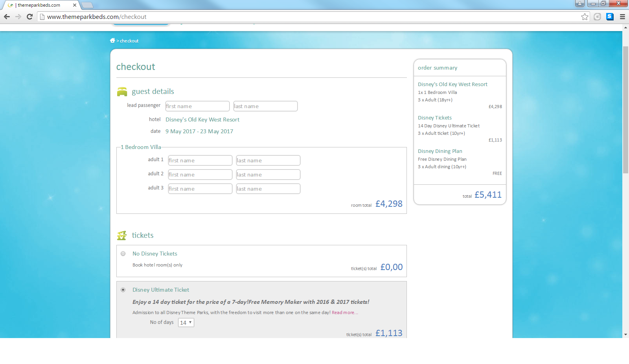Open the Chrome menu hamburger icon
This screenshot has width=629, height=364.
click(622, 17)
